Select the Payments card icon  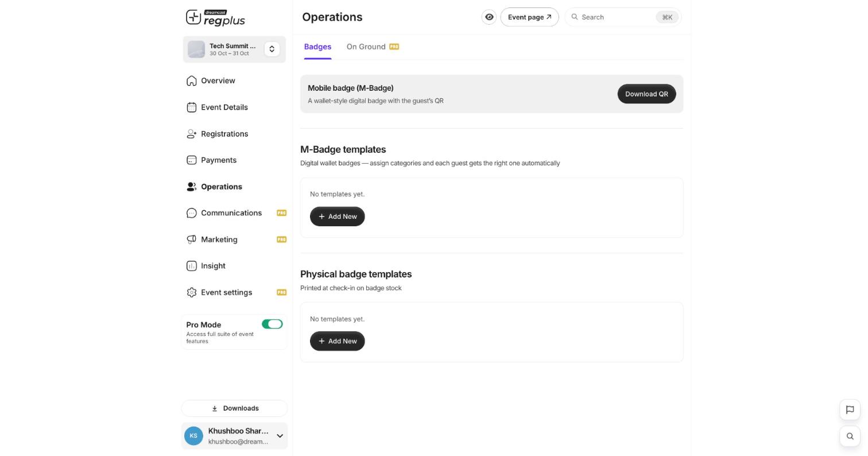point(192,160)
